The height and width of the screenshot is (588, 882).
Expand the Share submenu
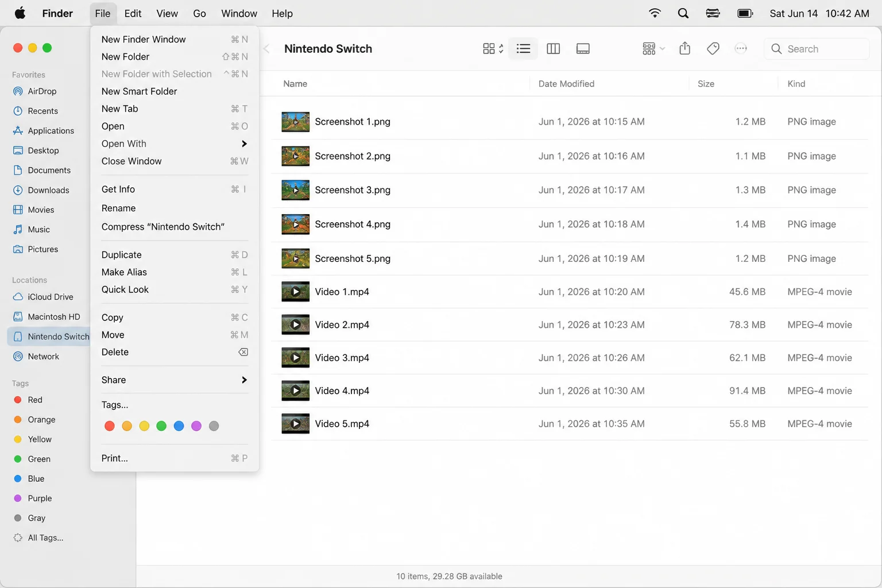175,380
